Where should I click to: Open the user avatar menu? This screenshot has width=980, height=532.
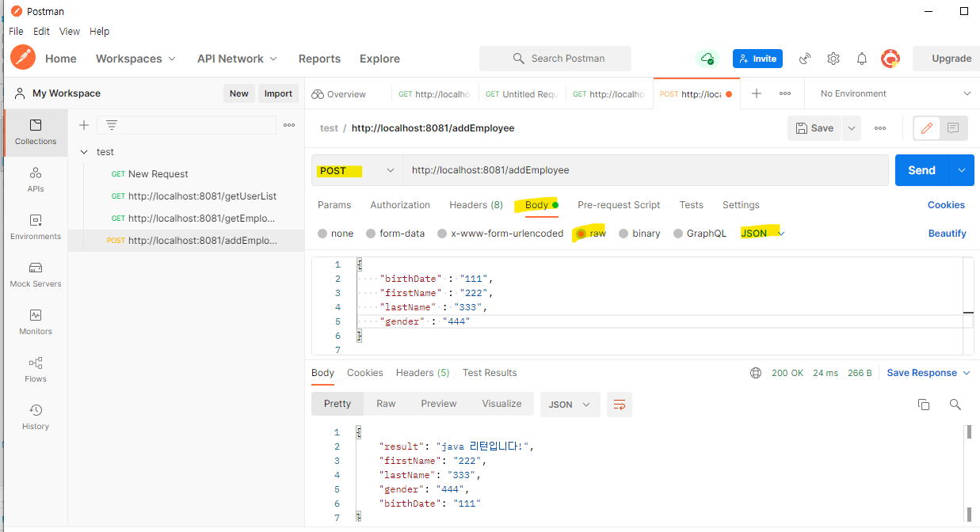pyautogui.click(x=890, y=59)
